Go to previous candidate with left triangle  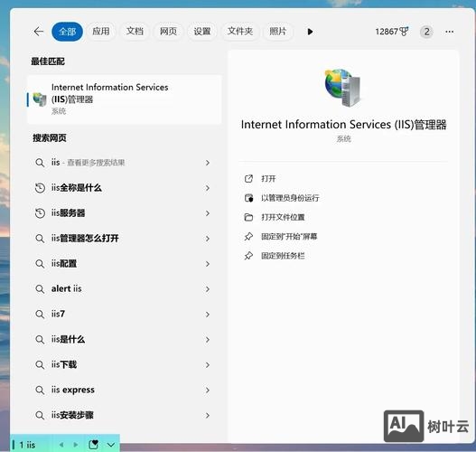[x=61, y=445]
